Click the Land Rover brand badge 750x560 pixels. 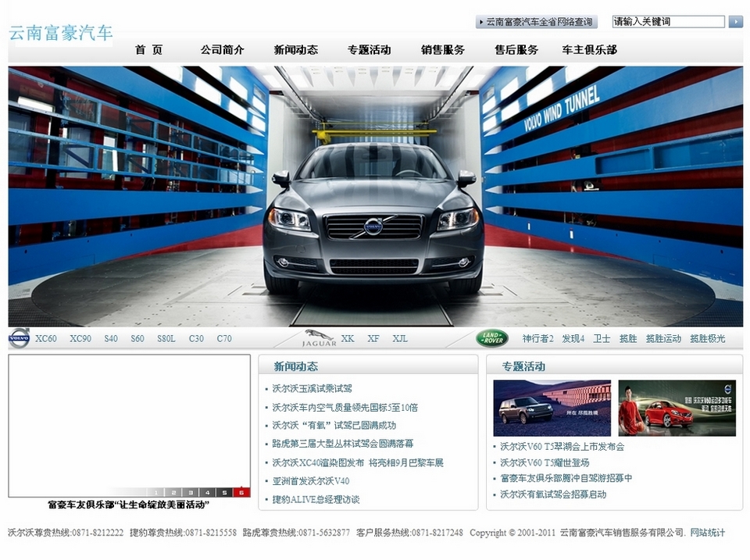(492, 338)
